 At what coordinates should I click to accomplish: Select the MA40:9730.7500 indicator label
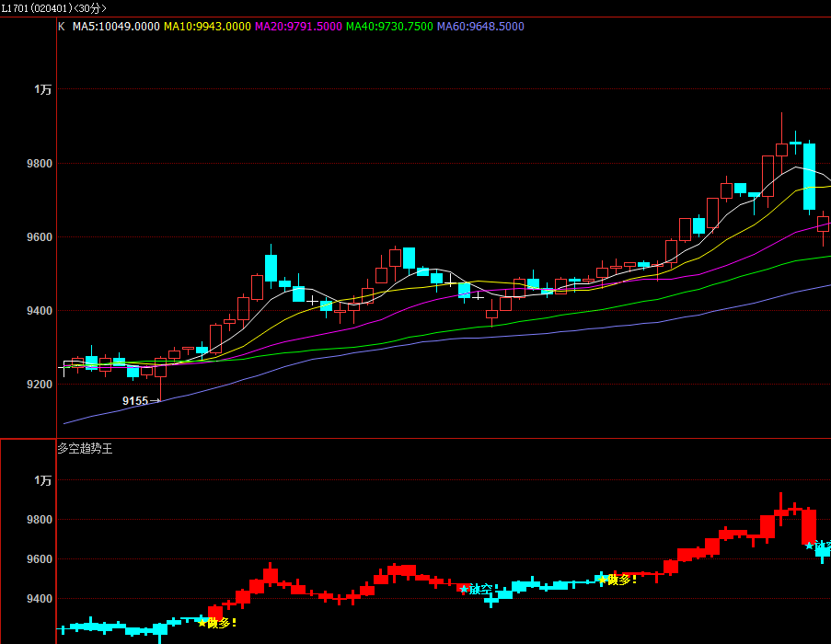pos(389,27)
